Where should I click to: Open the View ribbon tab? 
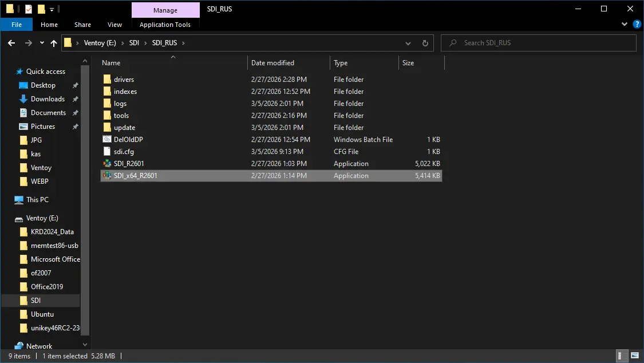[114, 25]
